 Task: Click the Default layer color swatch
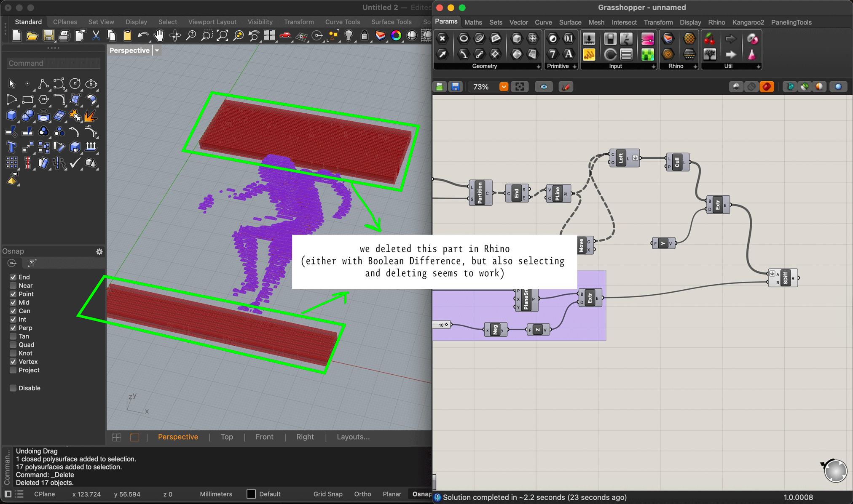[x=251, y=494]
